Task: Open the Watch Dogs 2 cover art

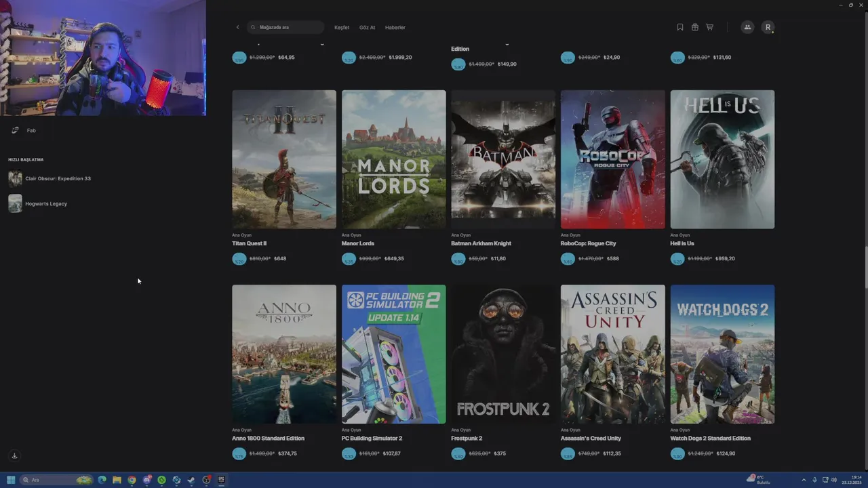Action: [722, 354]
